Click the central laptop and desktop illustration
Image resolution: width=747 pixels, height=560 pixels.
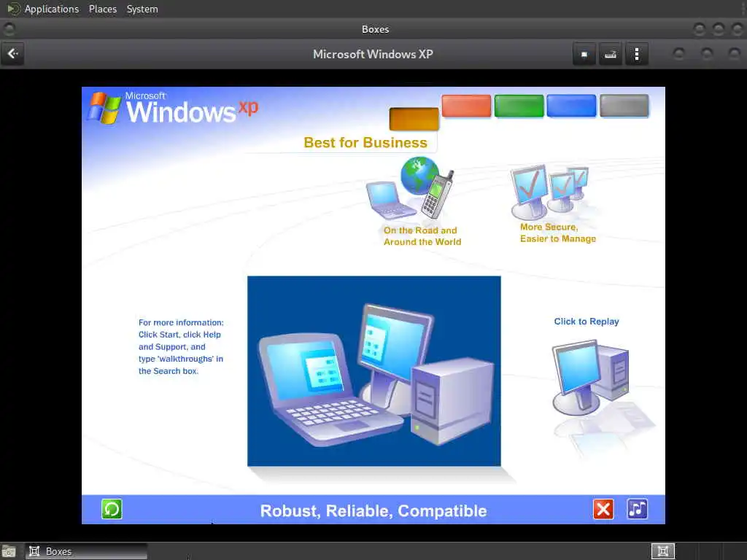click(x=374, y=371)
